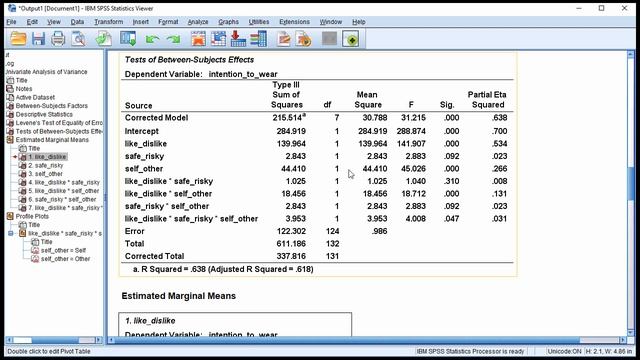The image size is (640, 360).
Task: Open the Utilities menu
Action: pos(259,22)
